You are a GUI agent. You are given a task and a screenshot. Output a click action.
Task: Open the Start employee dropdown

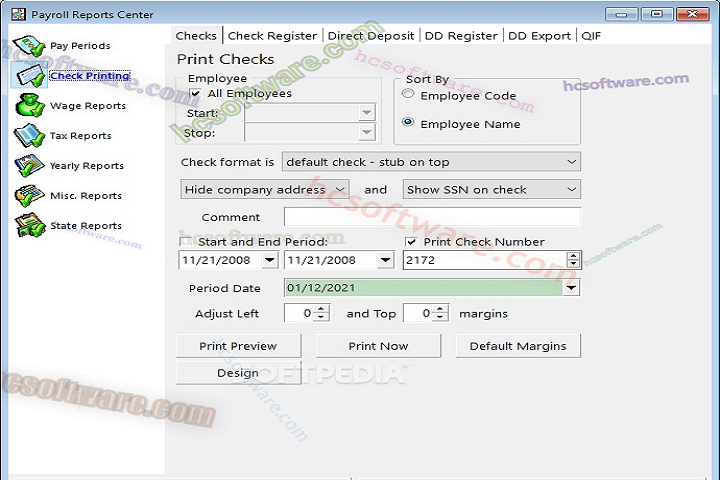[x=366, y=112]
